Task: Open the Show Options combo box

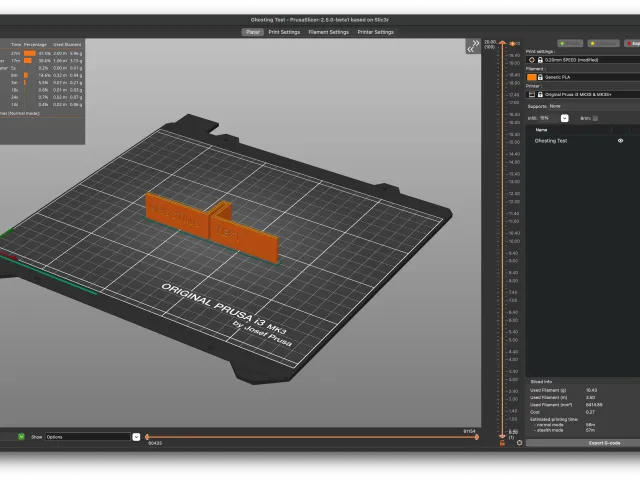Action: 88,437
